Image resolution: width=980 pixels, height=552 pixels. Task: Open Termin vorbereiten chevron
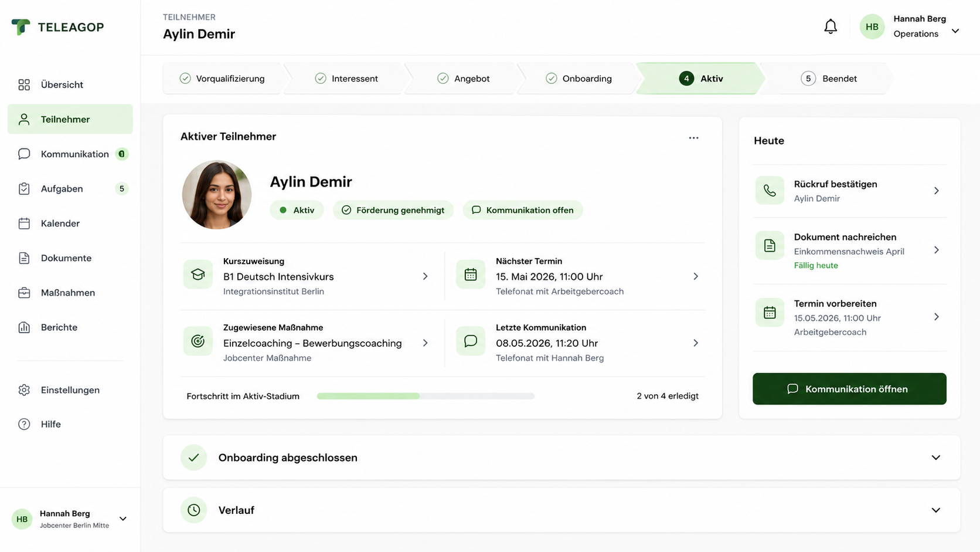tap(937, 317)
